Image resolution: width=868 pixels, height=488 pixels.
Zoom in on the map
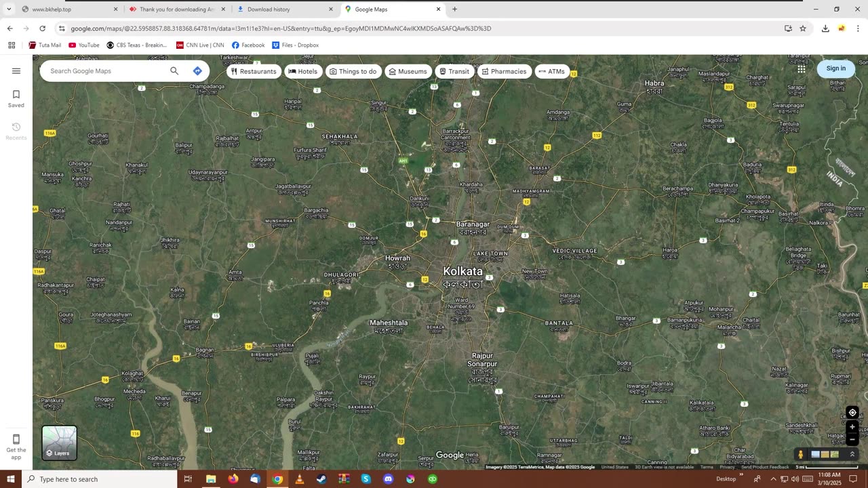(x=852, y=427)
